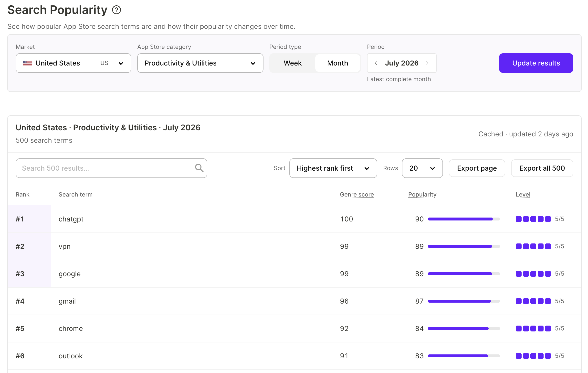Click the Search term column header

point(75,195)
